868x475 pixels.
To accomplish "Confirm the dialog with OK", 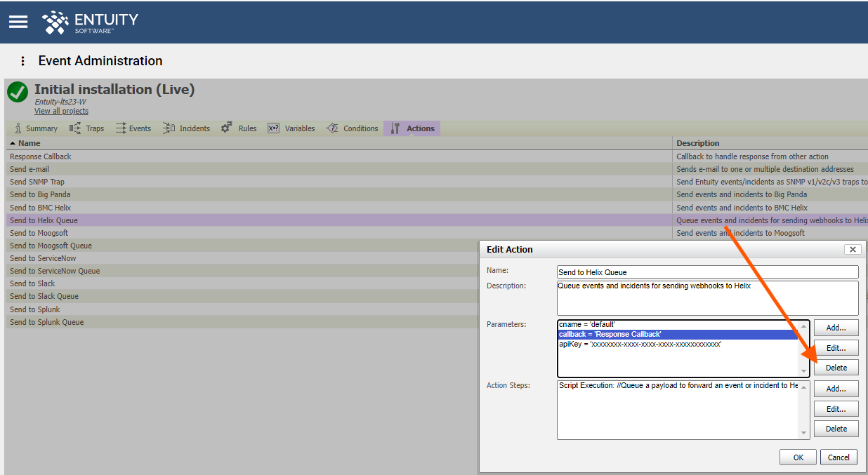I will coord(798,457).
